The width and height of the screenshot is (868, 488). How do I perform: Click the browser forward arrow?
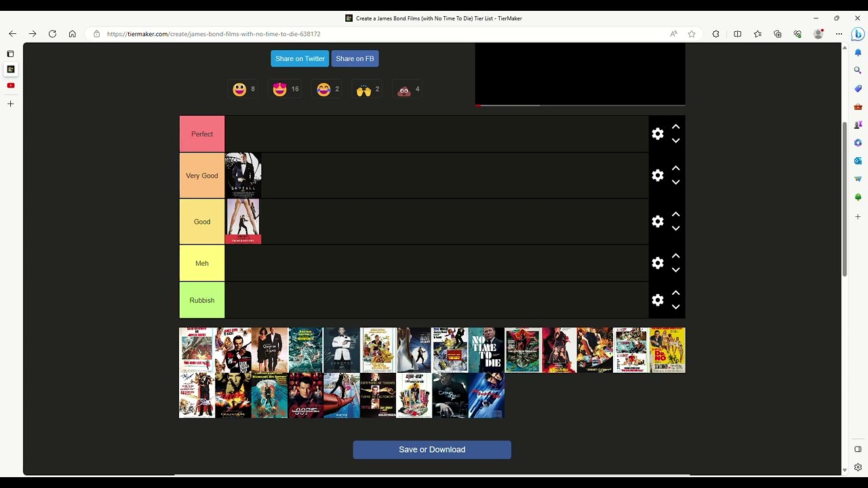(x=33, y=34)
